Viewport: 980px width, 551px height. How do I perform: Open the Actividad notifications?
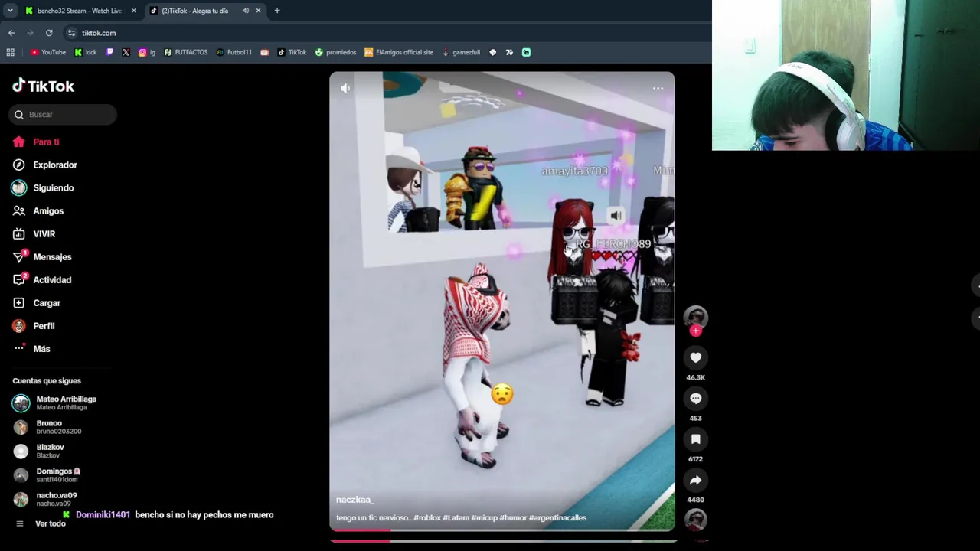tap(41, 279)
